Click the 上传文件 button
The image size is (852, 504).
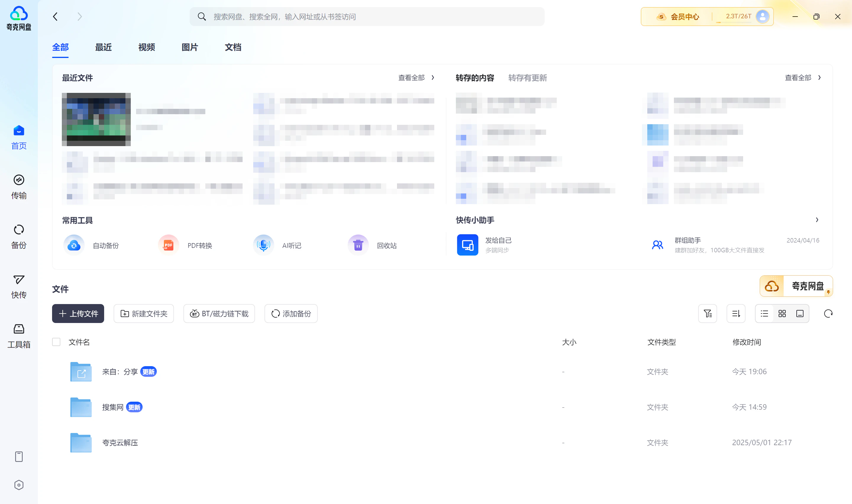pos(78,314)
